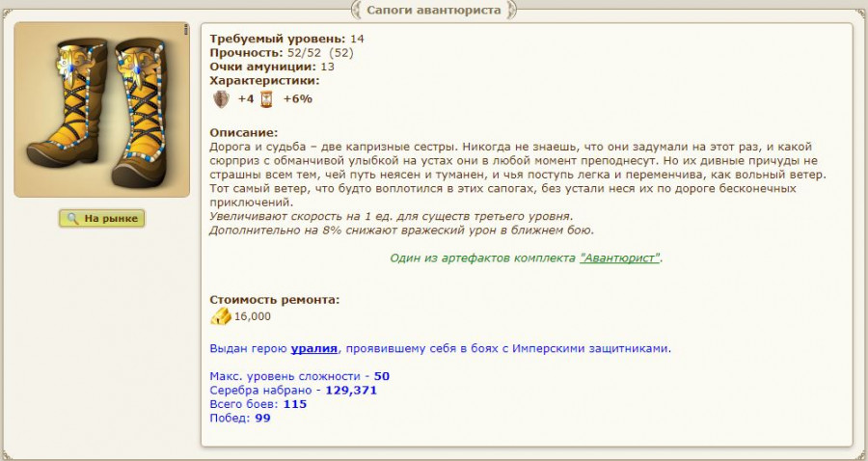
Task: Select durability value '52/52 (52)'
Action: pyautogui.click(x=320, y=53)
